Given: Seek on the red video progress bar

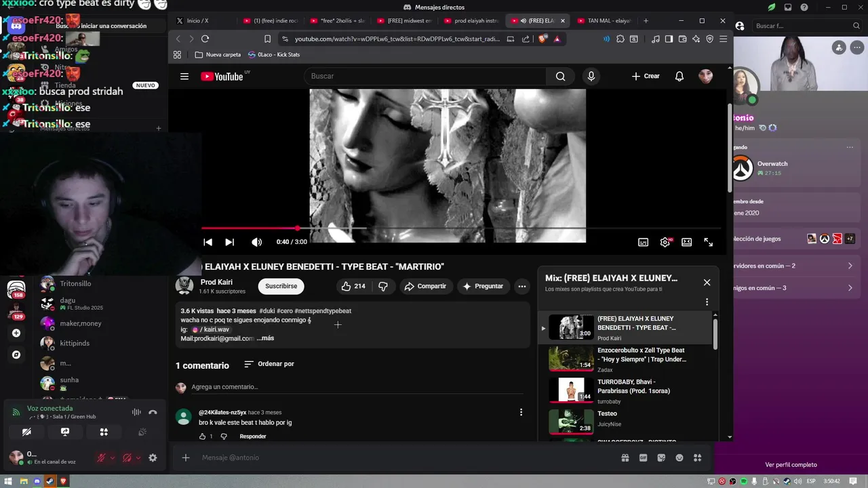Looking at the screenshot, I should click(461, 228).
